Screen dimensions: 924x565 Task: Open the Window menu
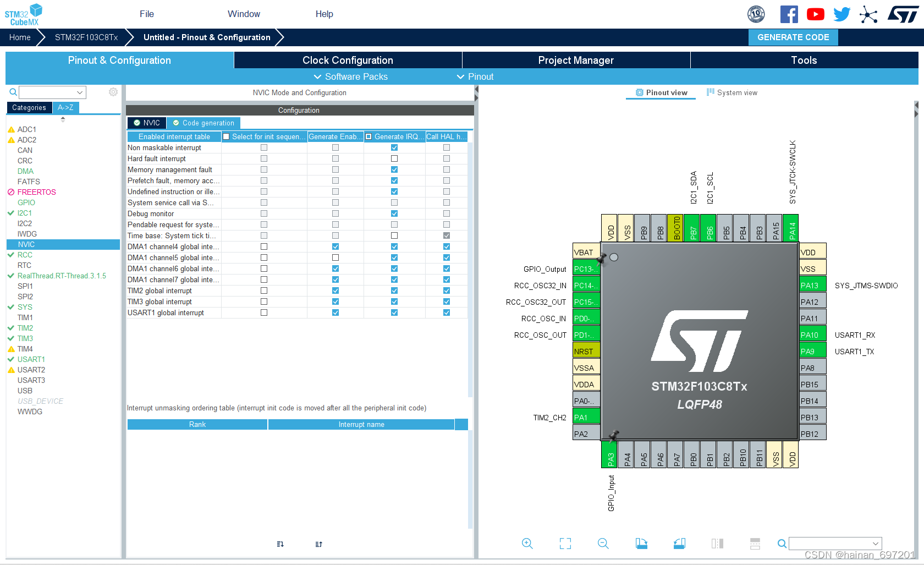[x=244, y=14]
